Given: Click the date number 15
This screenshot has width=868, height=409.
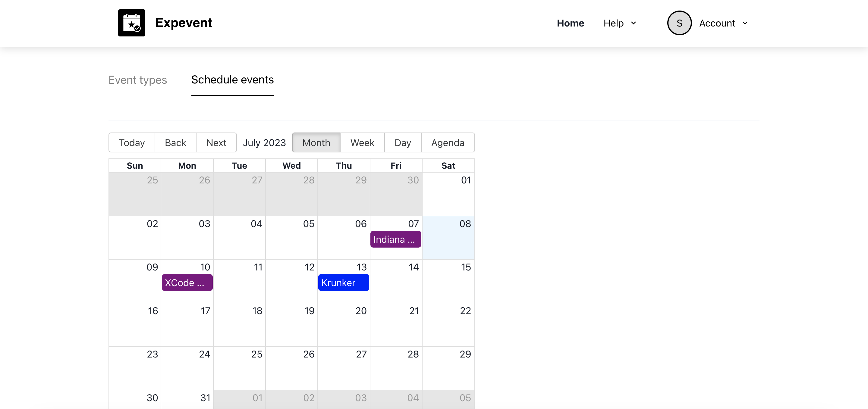Looking at the screenshot, I should (466, 267).
